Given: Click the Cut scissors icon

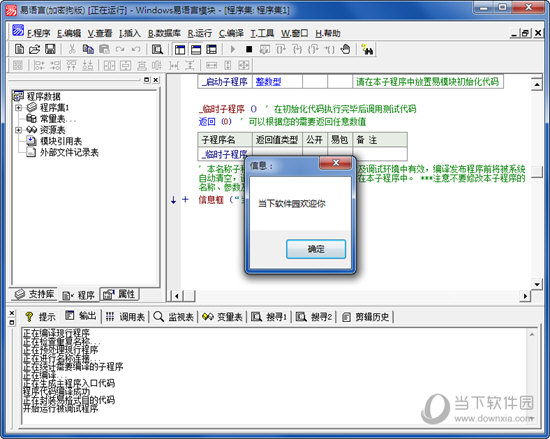Looking at the screenshot, I should click(72, 49).
